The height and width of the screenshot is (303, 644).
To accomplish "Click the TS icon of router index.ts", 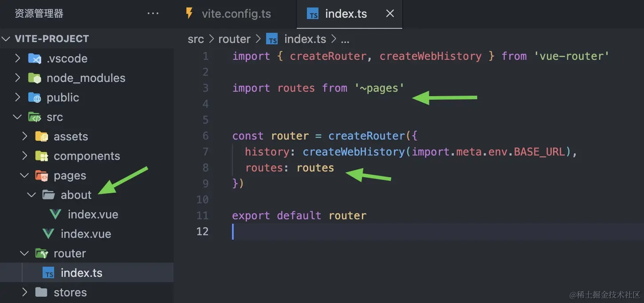I will tap(48, 273).
